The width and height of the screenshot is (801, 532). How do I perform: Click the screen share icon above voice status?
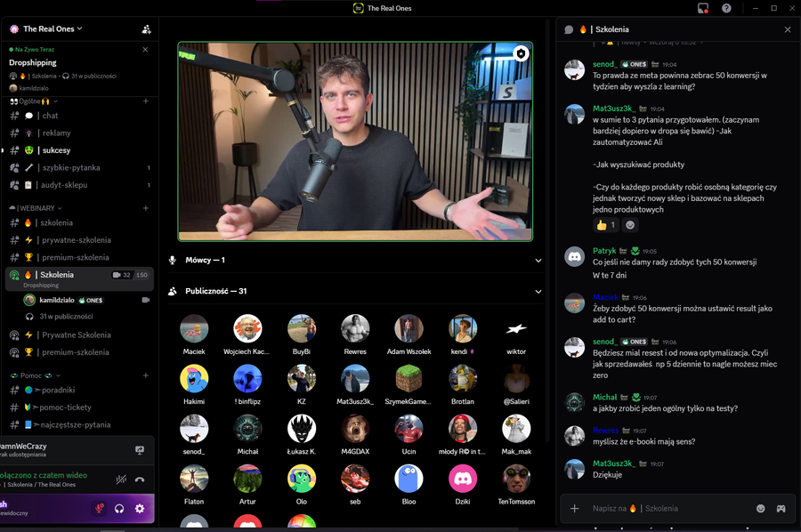(140, 450)
